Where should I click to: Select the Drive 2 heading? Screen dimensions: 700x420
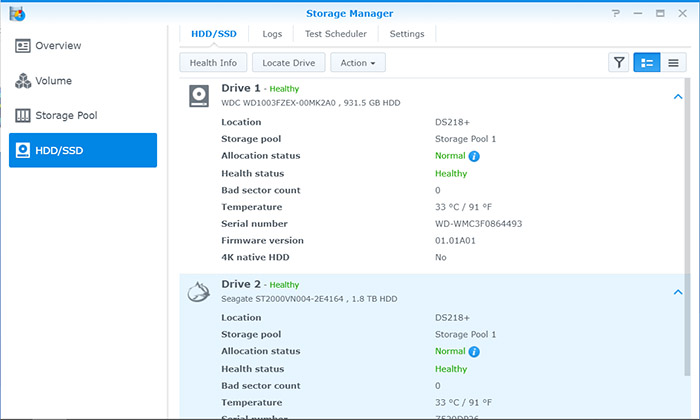coord(241,284)
